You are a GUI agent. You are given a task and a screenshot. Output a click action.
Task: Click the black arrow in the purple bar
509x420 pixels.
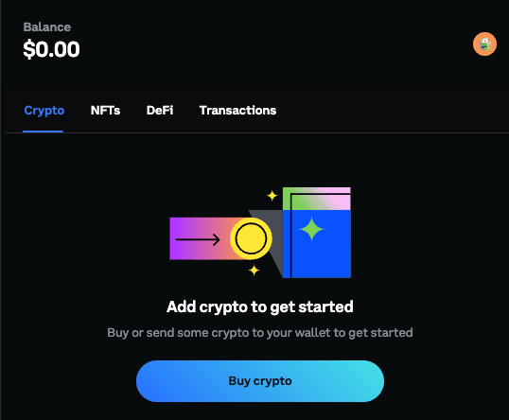click(198, 239)
